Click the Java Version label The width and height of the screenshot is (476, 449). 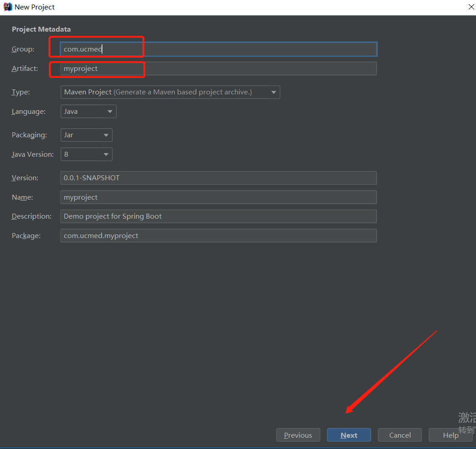click(x=33, y=154)
